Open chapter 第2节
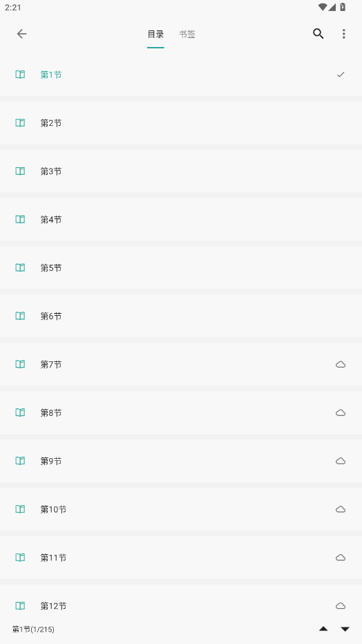Screen dimensions: 362x644 tap(181, 123)
